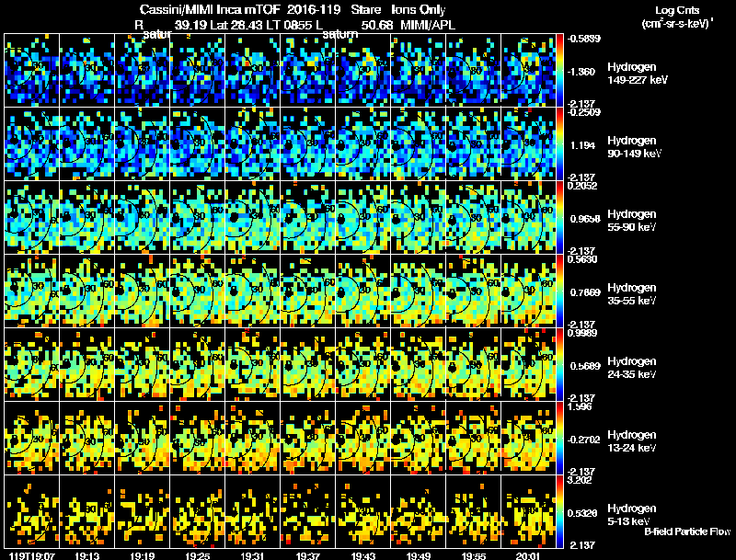736x560 pixels.
Task: Click the Hydrogen 55-90 keV color bar
Action: [x=559, y=218]
